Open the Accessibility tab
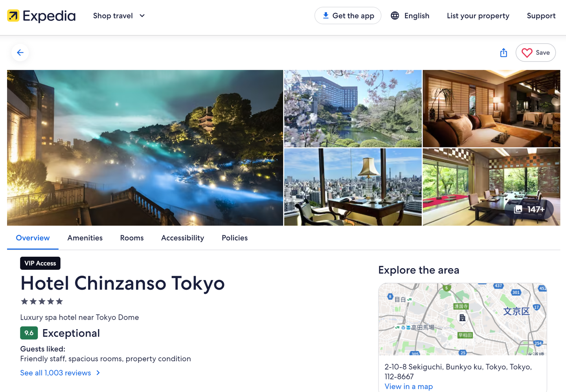 tap(182, 238)
